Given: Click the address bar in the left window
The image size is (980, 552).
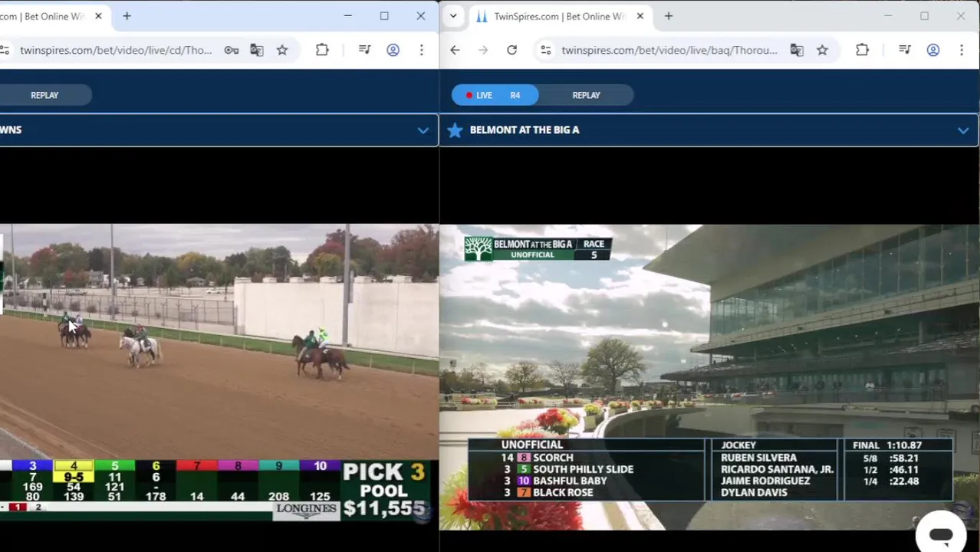Looking at the screenshot, I should [116, 51].
